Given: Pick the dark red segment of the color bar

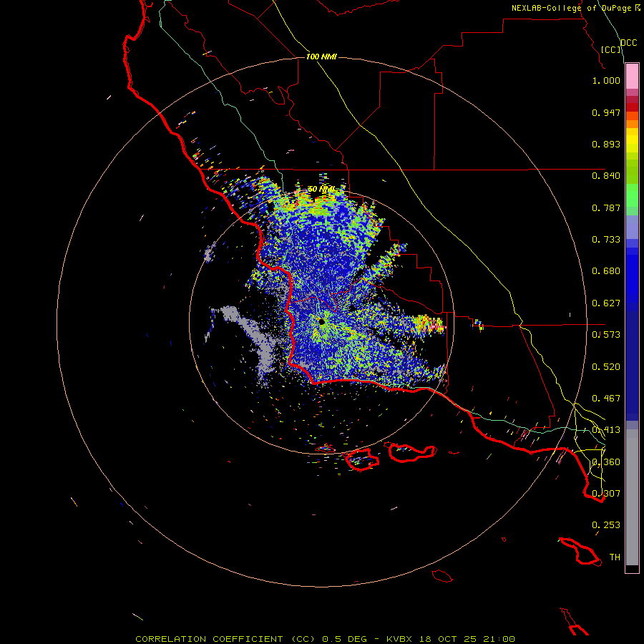Looking at the screenshot, I should 632,107.
